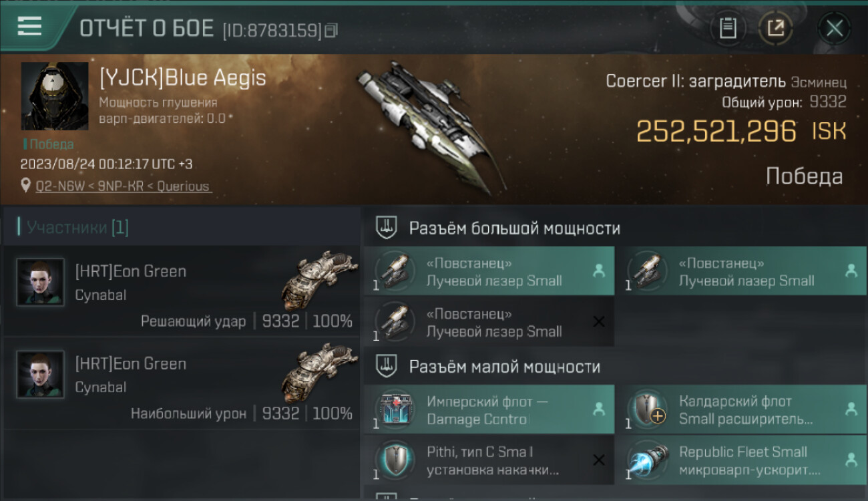Share the battle report externally
The image size is (868, 501).
(x=776, y=28)
